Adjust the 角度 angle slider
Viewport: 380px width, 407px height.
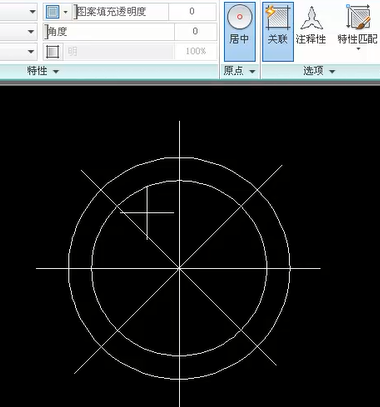(x=110, y=32)
